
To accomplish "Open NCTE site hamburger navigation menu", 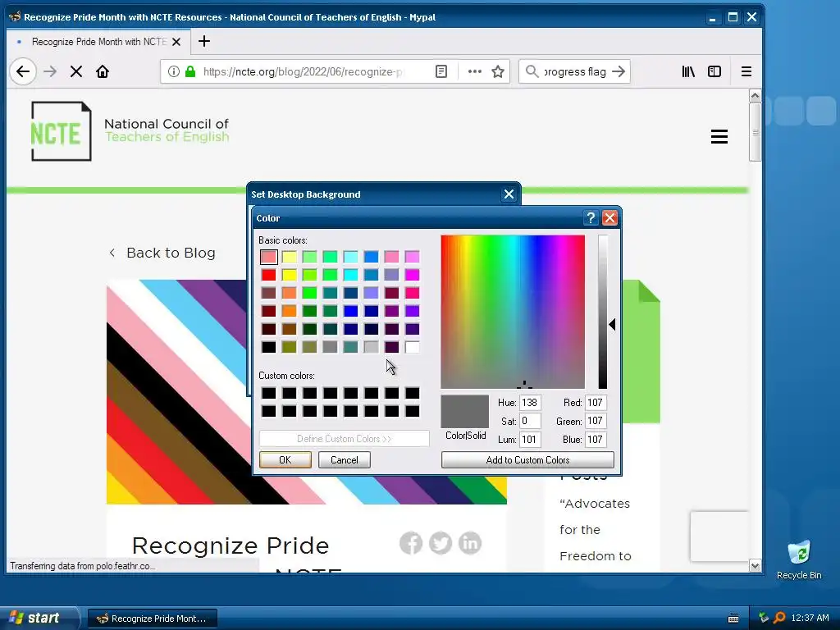I will tap(719, 137).
